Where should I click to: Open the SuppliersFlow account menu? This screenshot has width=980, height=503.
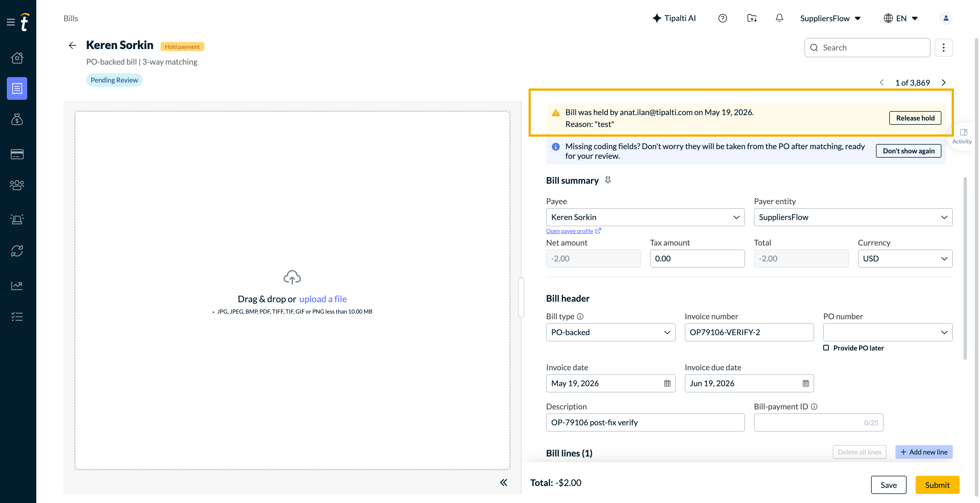(831, 18)
